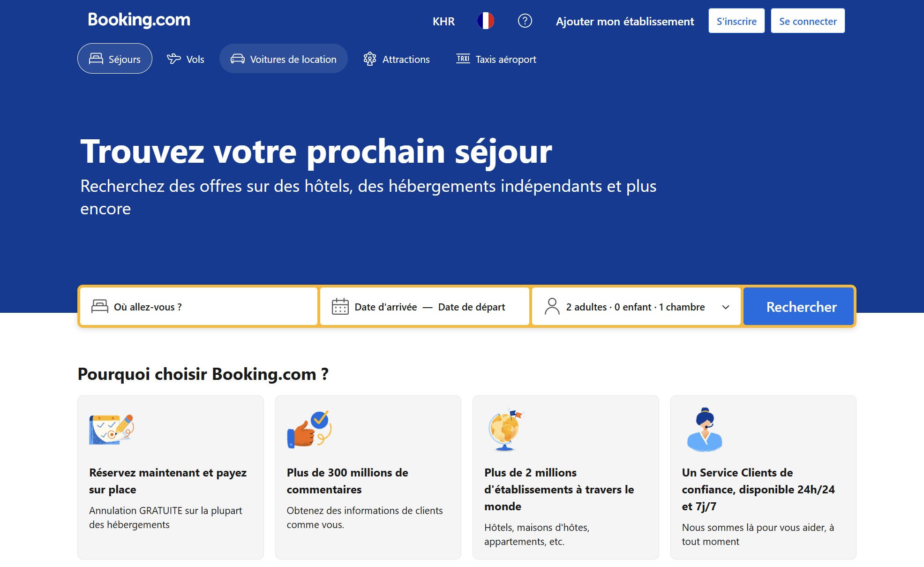The image size is (924, 567).
Task: Click the Se connecter button
Action: [808, 21]
